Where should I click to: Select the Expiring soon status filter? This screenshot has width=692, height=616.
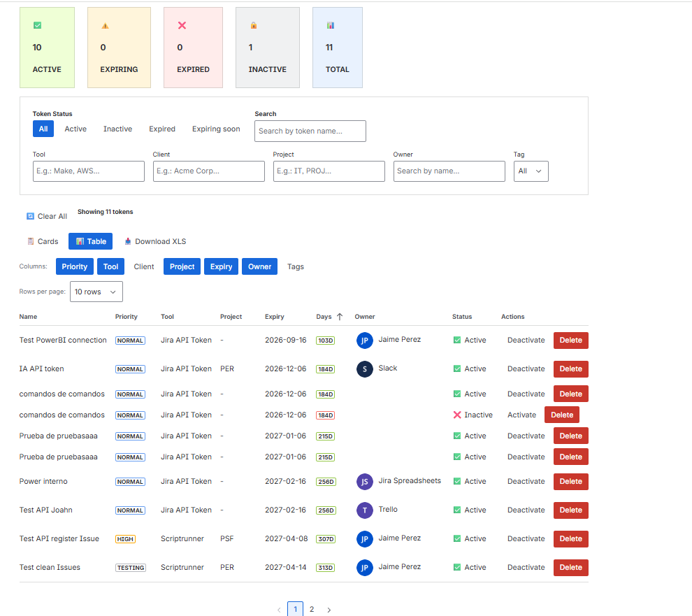[x=216, y=129]
